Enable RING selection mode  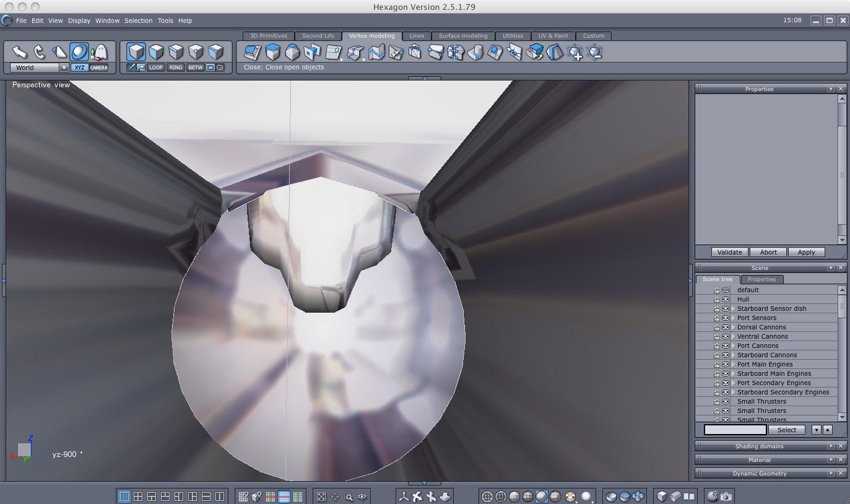tap(176, 67)
